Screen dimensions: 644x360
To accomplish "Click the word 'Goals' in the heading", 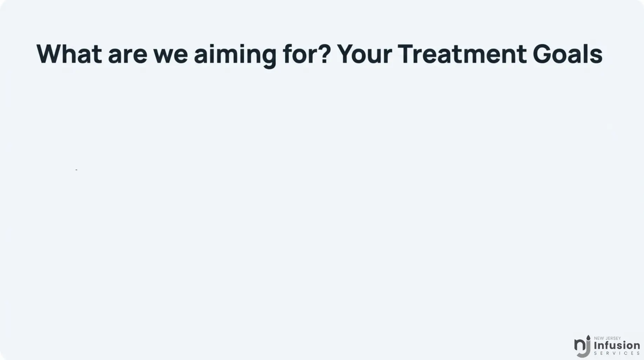I will coord(567,54).
